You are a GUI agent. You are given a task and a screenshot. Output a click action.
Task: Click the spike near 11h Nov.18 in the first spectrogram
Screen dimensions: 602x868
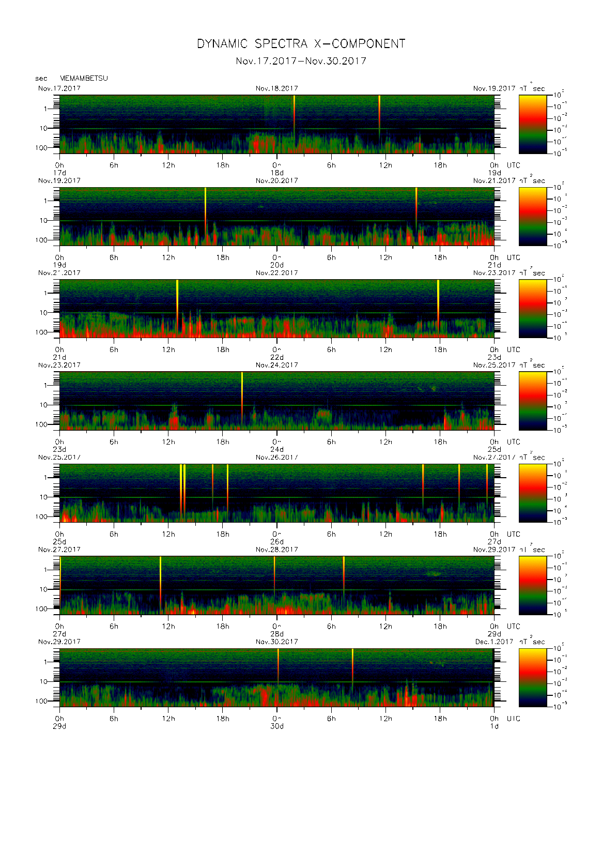[379, 116]
